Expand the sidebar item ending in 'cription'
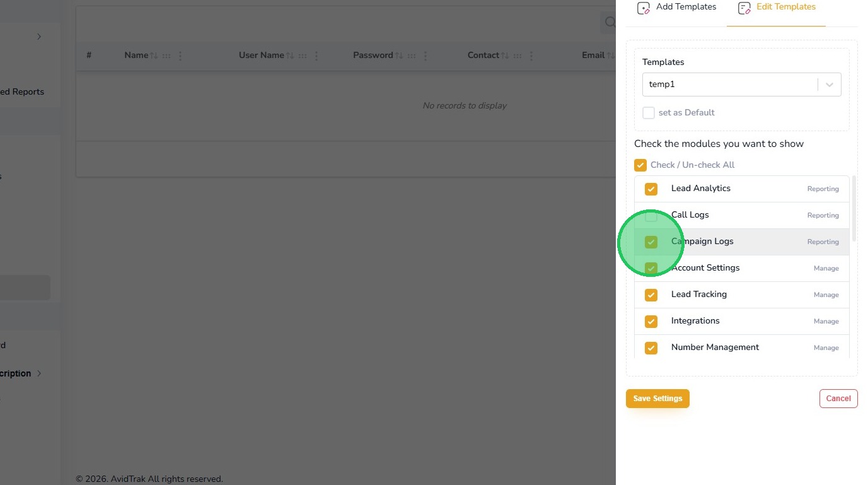Image resolution: width=868 pixels, height=485 pixels. click(39, 373)
